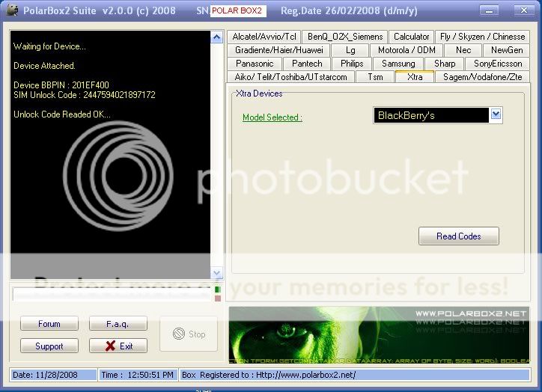Image resolution: width=542 pixels, height=392 pixels.
Task: Click the Stop circle icon
Action: point(179,334)
